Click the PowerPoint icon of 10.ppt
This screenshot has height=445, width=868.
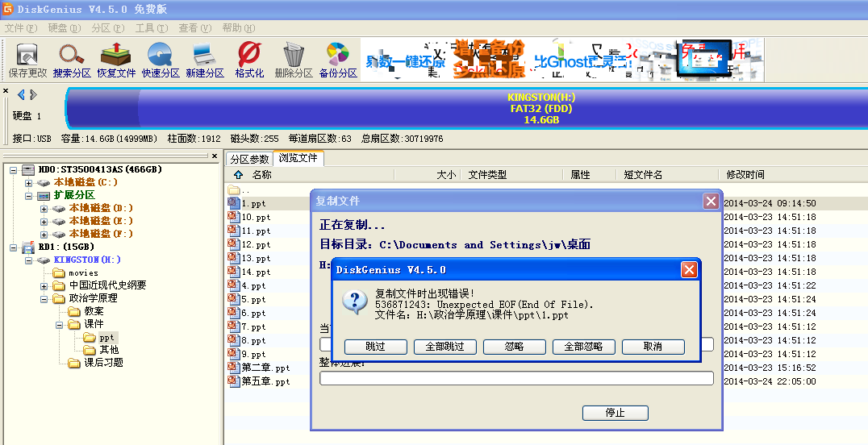pyautogui.click(x=234, y=217)
